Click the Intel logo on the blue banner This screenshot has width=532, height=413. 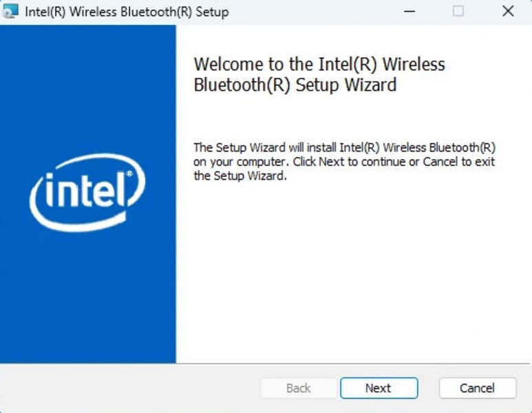click(x=87, y=191)
